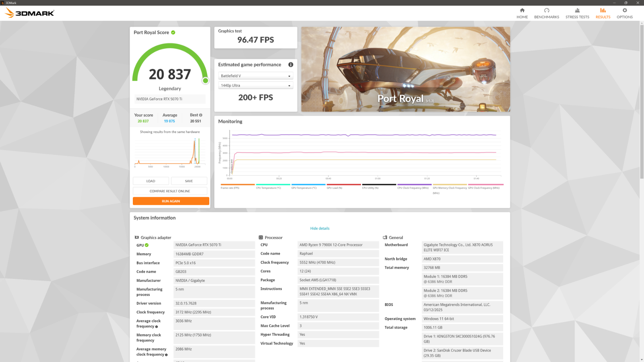Click the info icon next to Best score
The height and width of the screenshot is (362, 644).
(201, 115)
